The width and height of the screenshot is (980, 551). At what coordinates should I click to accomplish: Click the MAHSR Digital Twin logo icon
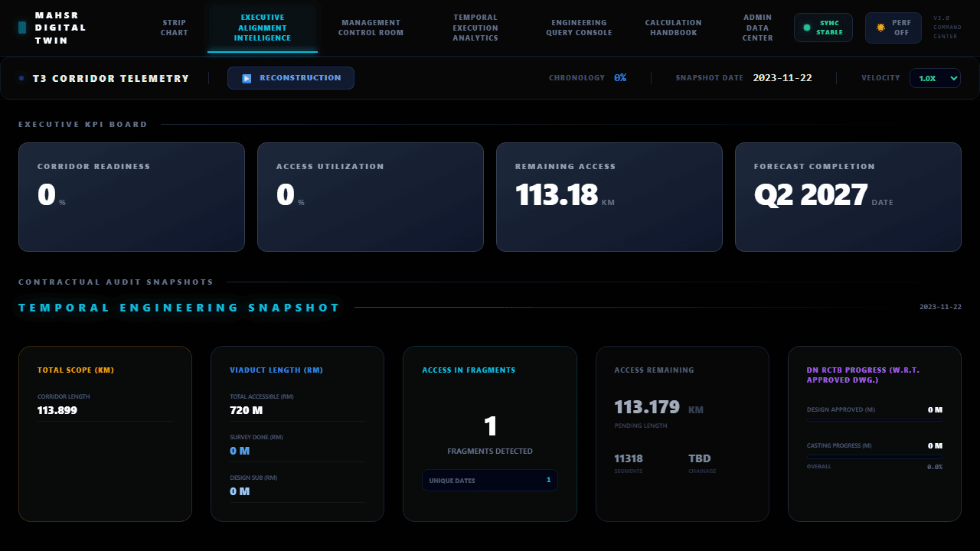[x=22, y=28]
